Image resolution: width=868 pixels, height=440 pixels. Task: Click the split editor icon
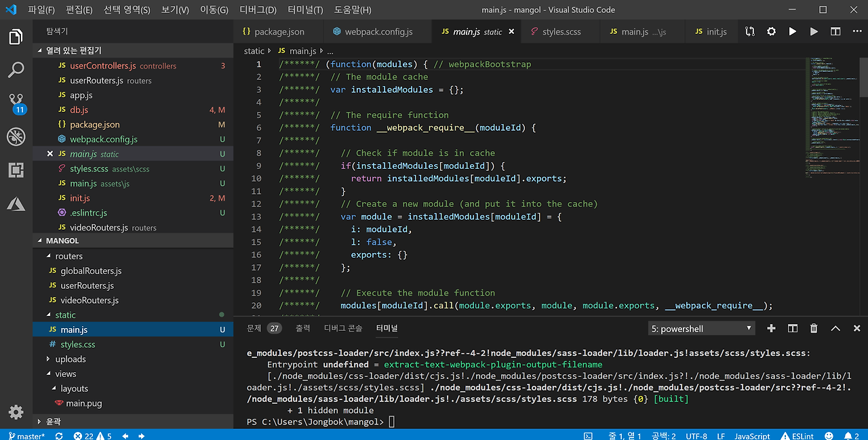coord(835,32)
